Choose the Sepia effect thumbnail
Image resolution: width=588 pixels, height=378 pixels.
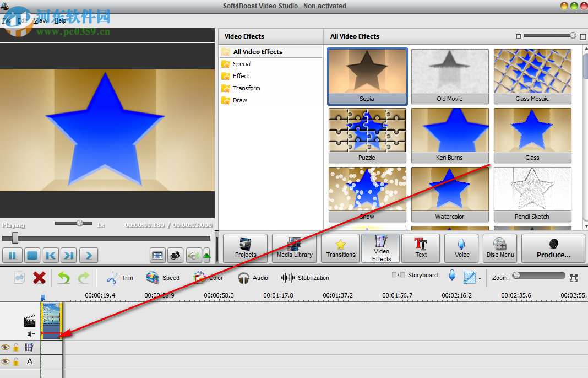click(367, 76)
